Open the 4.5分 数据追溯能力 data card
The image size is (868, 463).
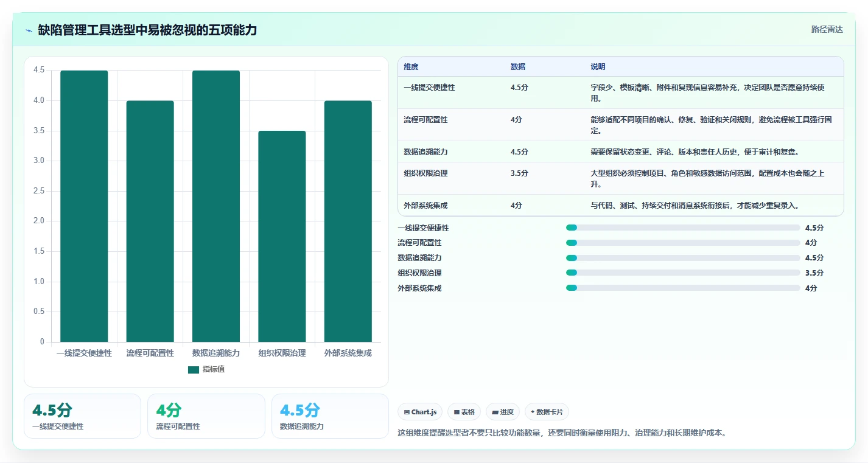pyautogui.click(x=330, y=416)
